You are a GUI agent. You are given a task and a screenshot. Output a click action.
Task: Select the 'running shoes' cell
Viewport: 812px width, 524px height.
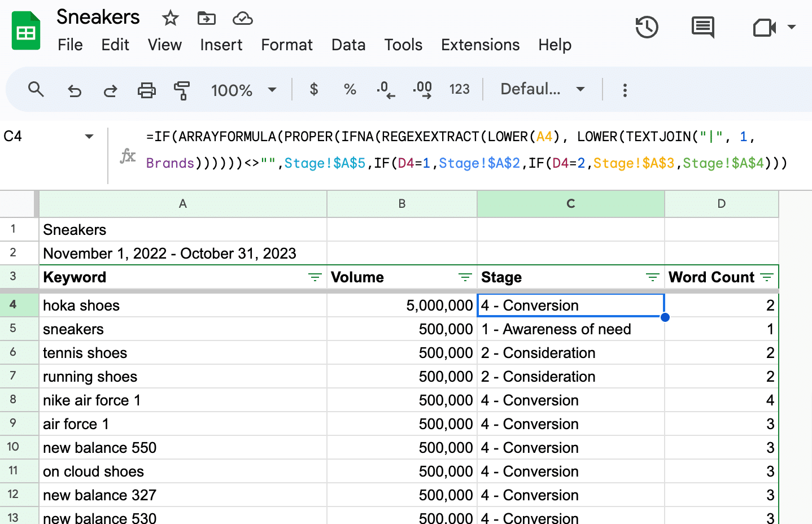pos(183,377)
